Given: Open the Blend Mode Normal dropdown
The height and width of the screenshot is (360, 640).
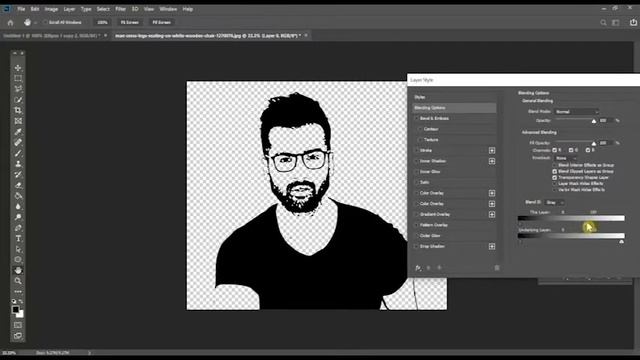Looking at the screenshot, I should [x=576, y=111].
